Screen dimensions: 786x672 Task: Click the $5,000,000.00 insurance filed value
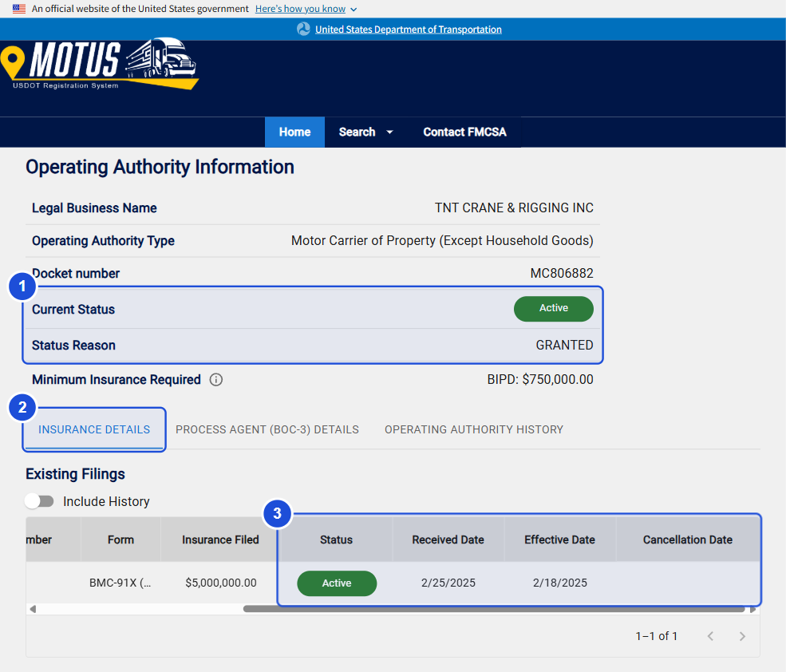(221, 583)
